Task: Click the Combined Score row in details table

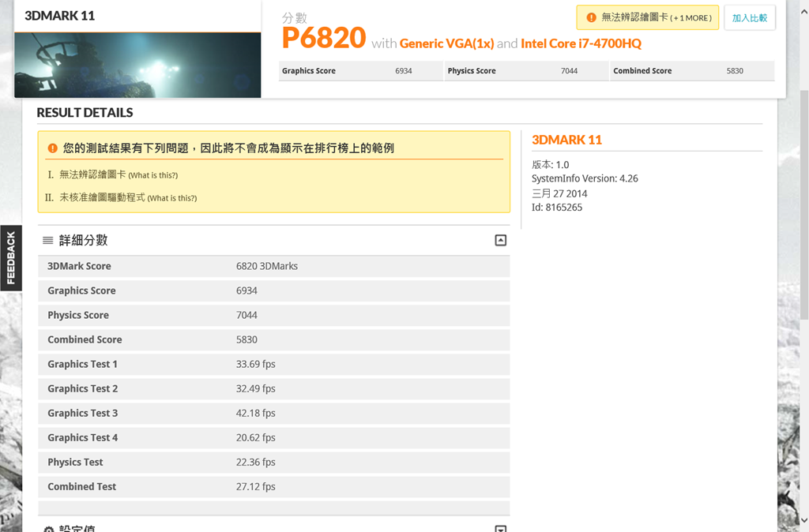Action: [x=274, y=339]
